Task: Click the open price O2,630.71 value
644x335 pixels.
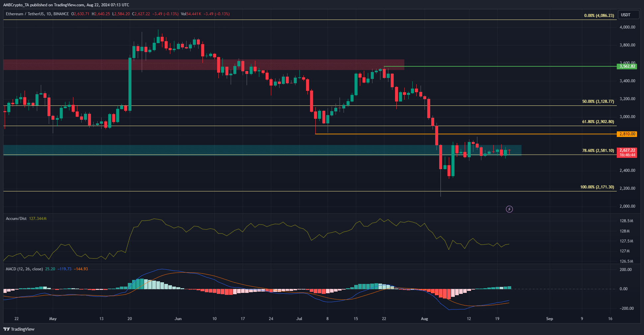Action: coord(80,14)
